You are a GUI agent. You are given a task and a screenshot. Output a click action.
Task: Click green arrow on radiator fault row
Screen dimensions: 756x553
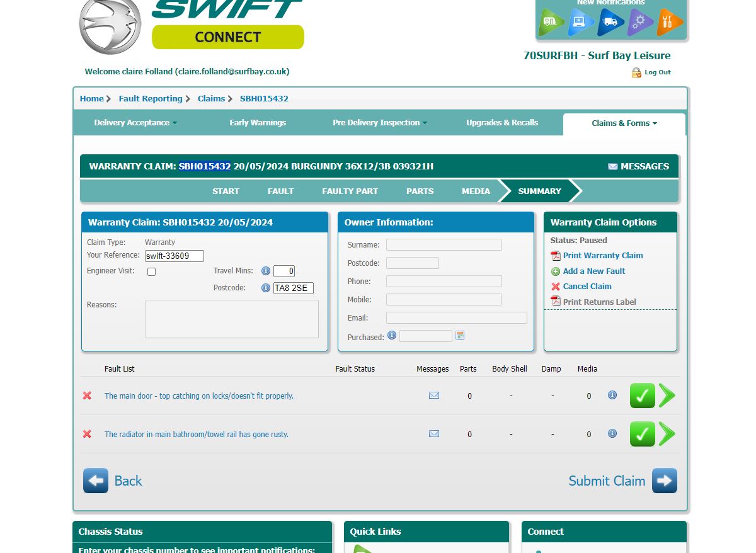[x=667, y=434]
